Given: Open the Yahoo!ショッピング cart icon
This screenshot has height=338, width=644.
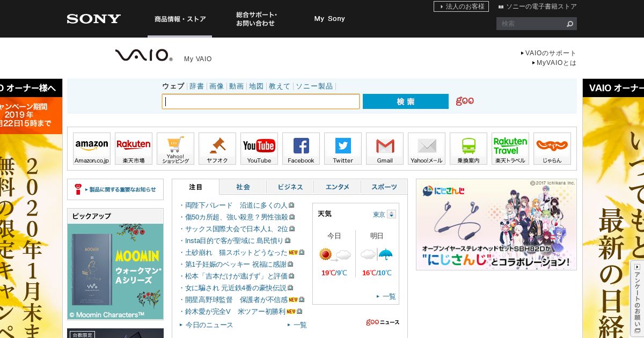Looking at the screenshot, I should 175,149.
